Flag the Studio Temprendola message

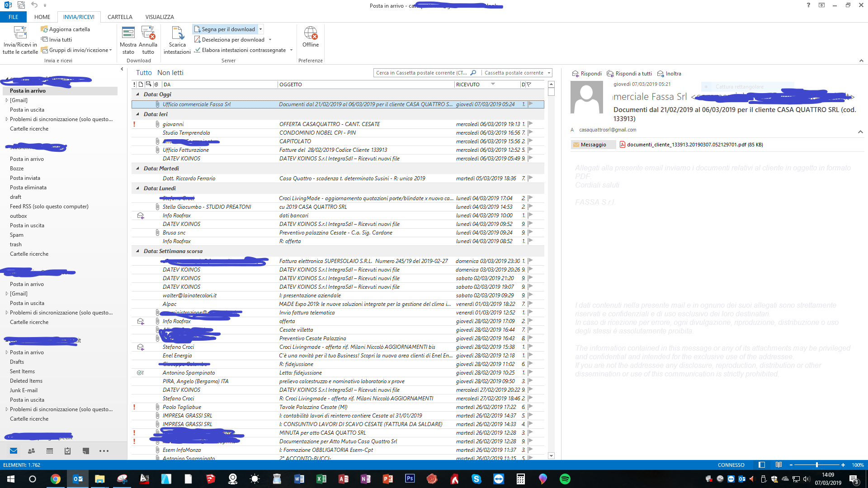(x=530, y=132)
